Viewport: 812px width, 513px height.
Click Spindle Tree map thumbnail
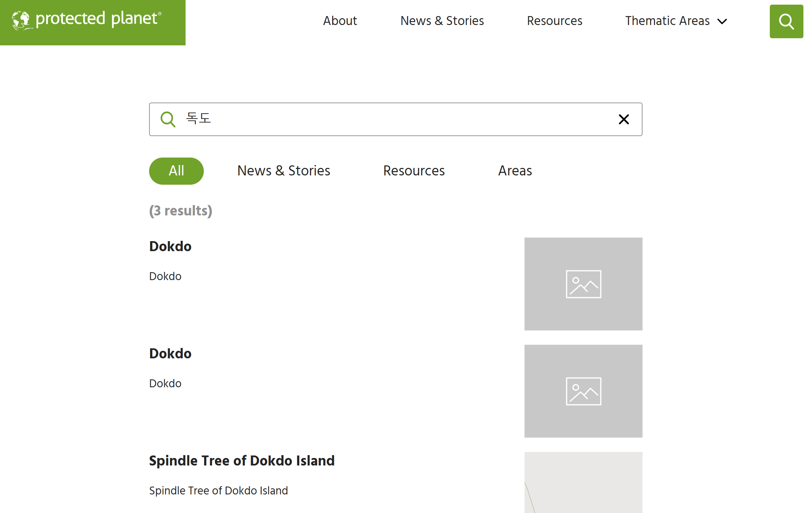(583, 482)
